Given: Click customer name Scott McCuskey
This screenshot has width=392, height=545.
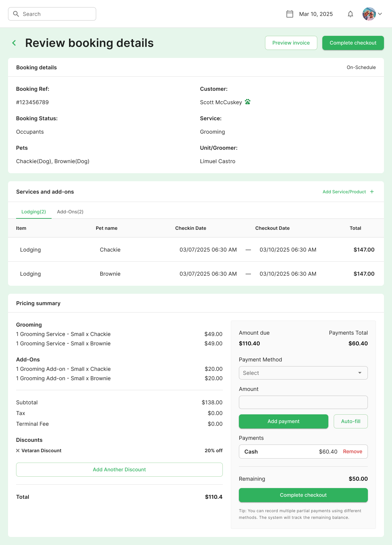Looking at the screenshot, I should 221,102.
